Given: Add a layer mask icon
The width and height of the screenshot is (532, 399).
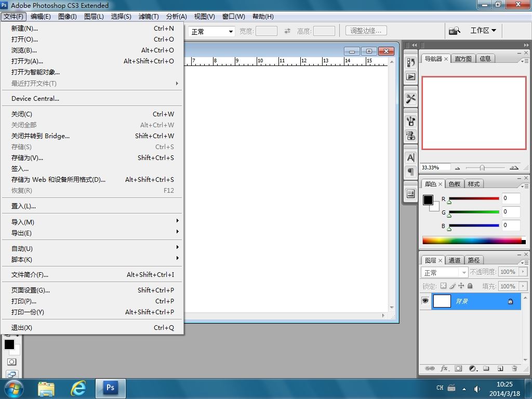Looking at the screenshot, I should (458, 368).
